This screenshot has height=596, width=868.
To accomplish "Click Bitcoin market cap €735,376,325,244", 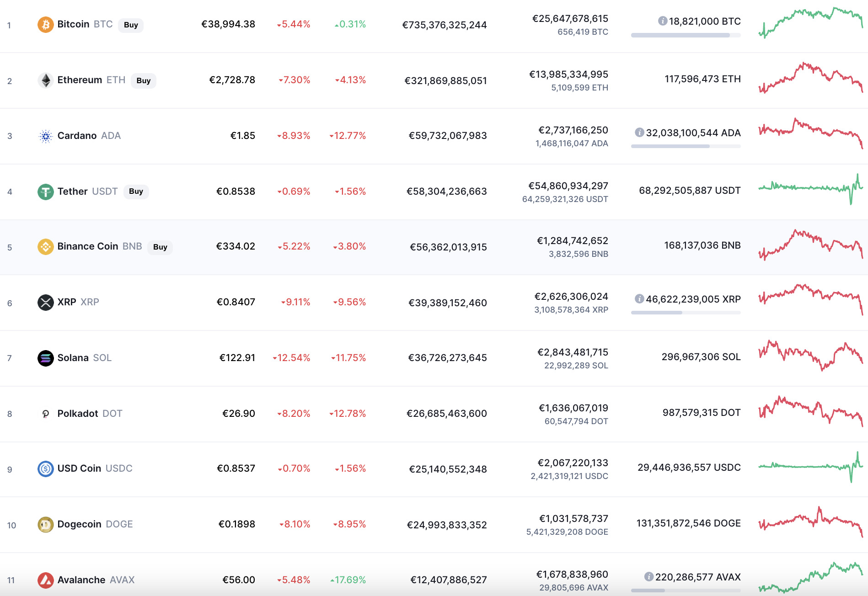I will pyautogui.click(x=445, y=25).
